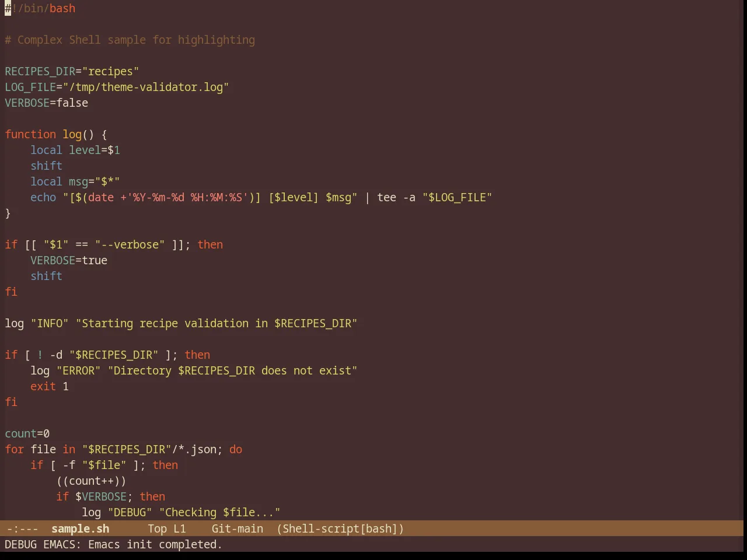Click the Top position indicator in mode line
This screenshot has width=747, height=560.
157,528
